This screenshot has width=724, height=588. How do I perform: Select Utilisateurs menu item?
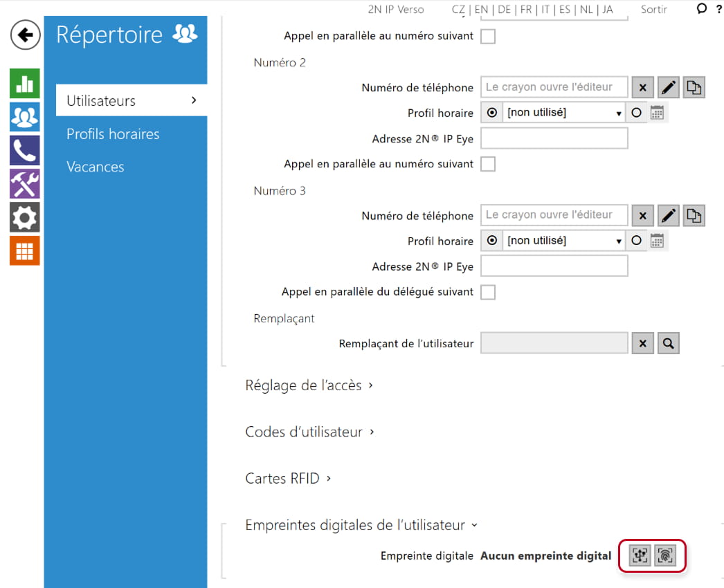click(x=132, y=100)
